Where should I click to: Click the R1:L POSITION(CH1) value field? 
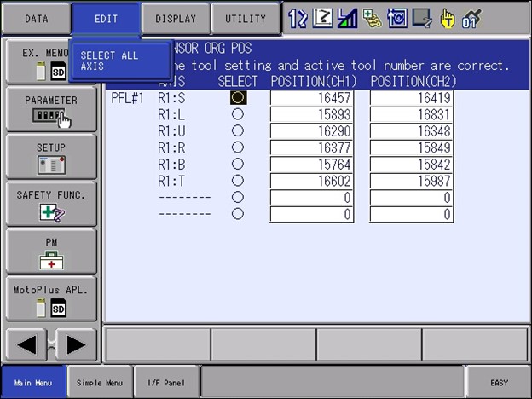pos(312,115)
